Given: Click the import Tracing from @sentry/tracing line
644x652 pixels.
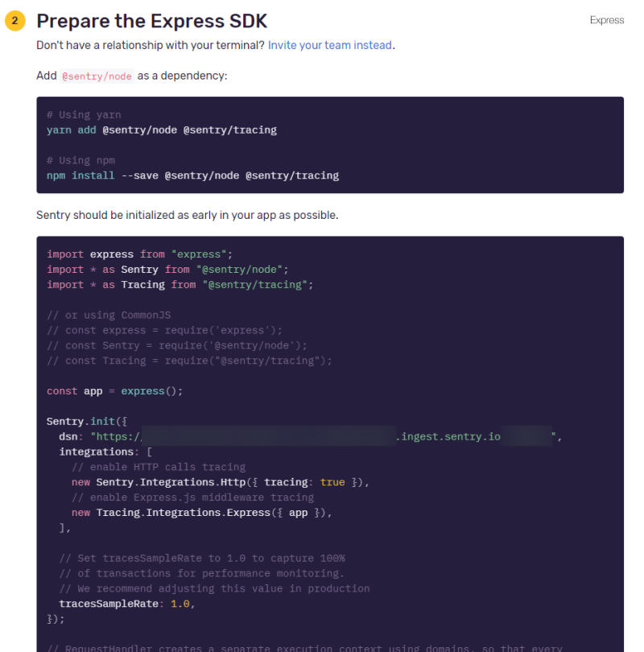Looking at the screenshot, I should (x=180, y=285).
